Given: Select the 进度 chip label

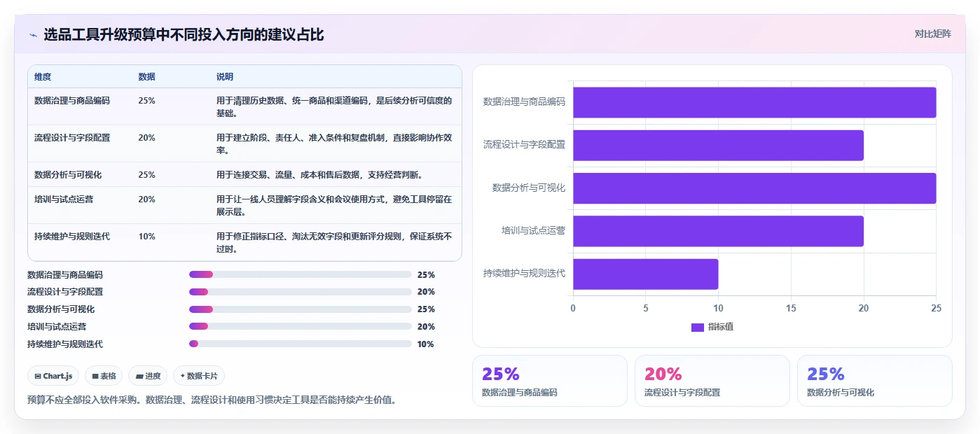Looking at the screenshot, I should 153,376.
